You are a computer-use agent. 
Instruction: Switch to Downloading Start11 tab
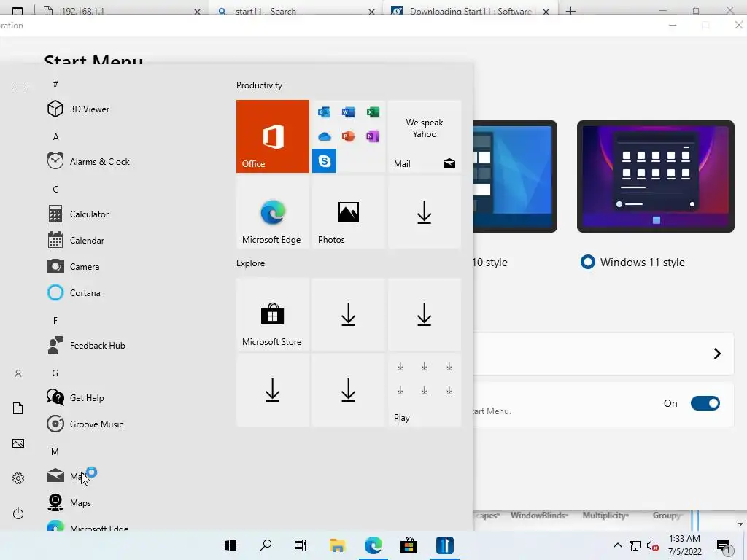(471, 10)
